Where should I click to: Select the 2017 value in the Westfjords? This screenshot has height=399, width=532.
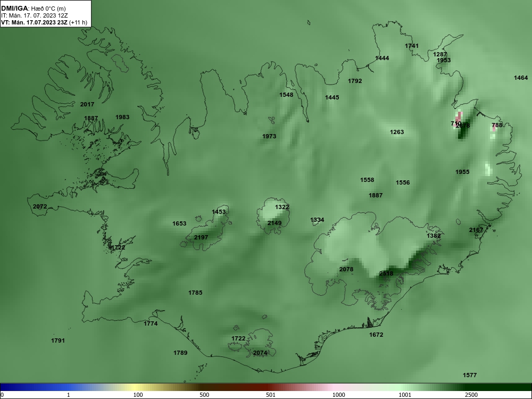[87, 104]
